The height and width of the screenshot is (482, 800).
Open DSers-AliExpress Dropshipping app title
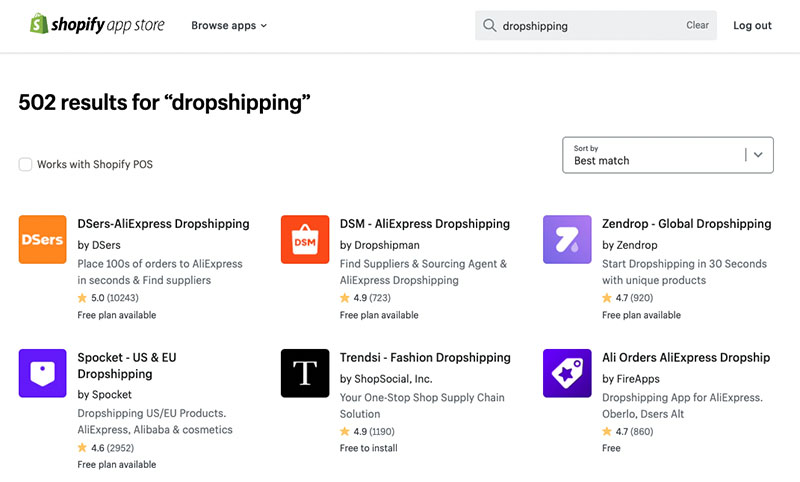[163, 224]
